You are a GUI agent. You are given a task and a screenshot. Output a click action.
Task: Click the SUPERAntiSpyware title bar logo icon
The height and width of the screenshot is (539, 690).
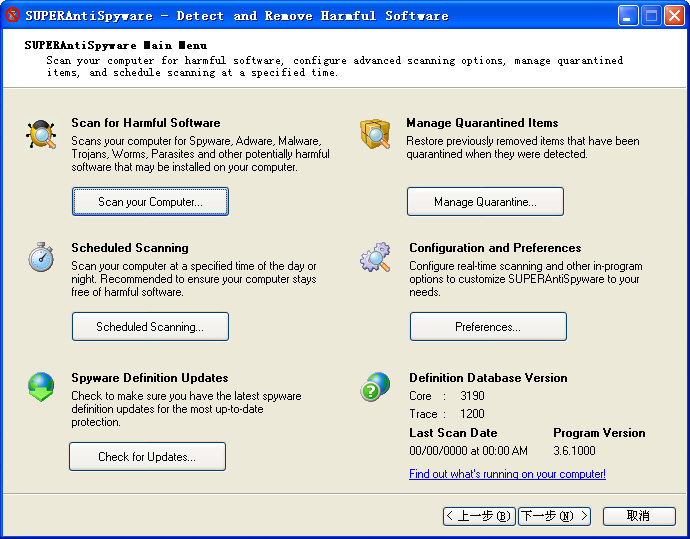[12, 15]
